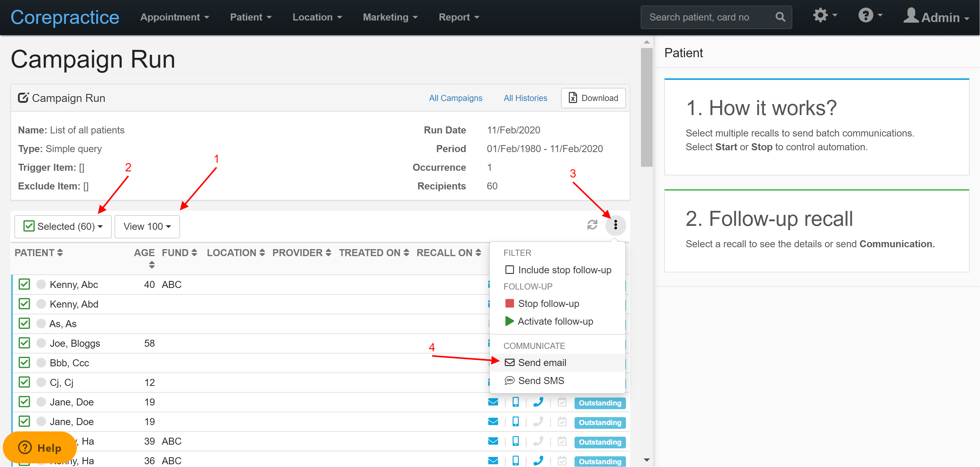The image size is (980, 467).
Task: Expand the Selected (60) dropdown
Action: 63,227
